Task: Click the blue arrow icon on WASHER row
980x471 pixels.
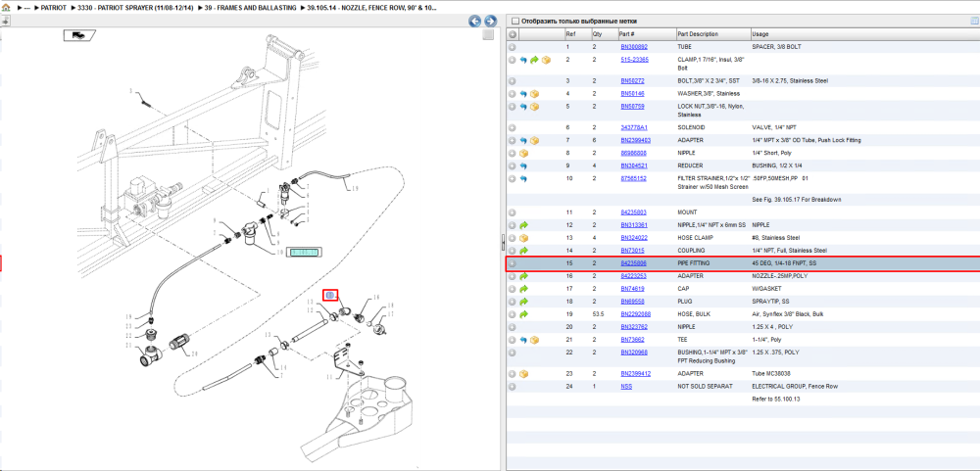Action: pyautogui.click(x=523, y=94)
